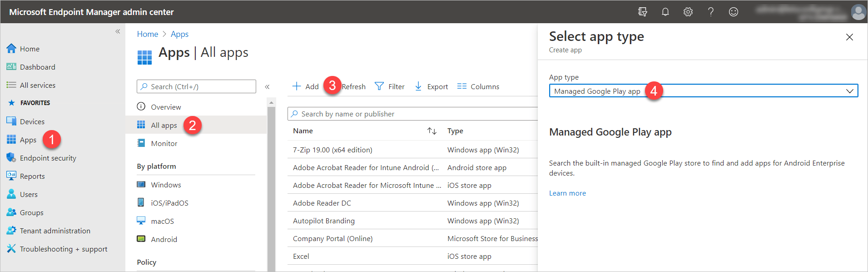Open portal settings gear icon
Screen dimensions: 868x272
688,12
